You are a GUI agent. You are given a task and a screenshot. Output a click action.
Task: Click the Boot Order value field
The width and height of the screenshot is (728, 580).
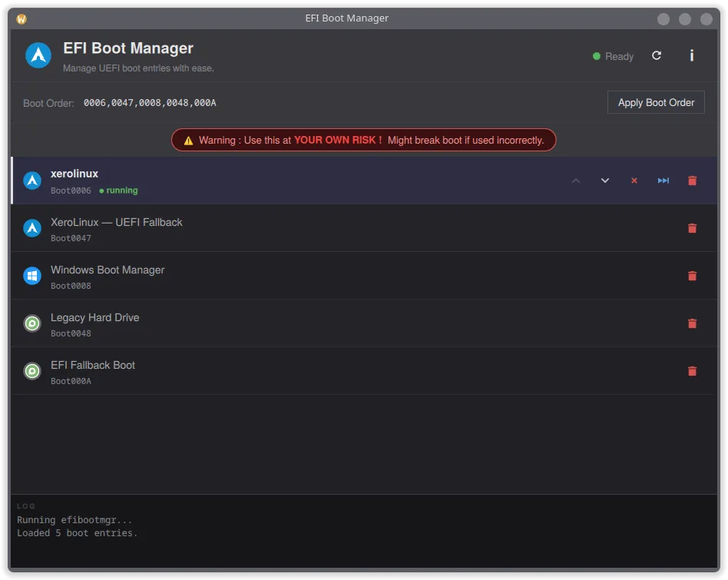pos(151,102)
